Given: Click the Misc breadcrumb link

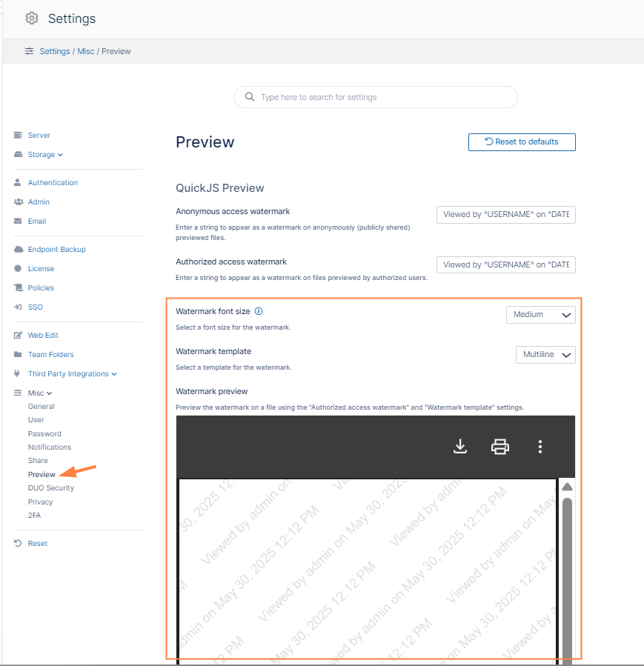Looking at the screenshot, I should pos(86,51).
